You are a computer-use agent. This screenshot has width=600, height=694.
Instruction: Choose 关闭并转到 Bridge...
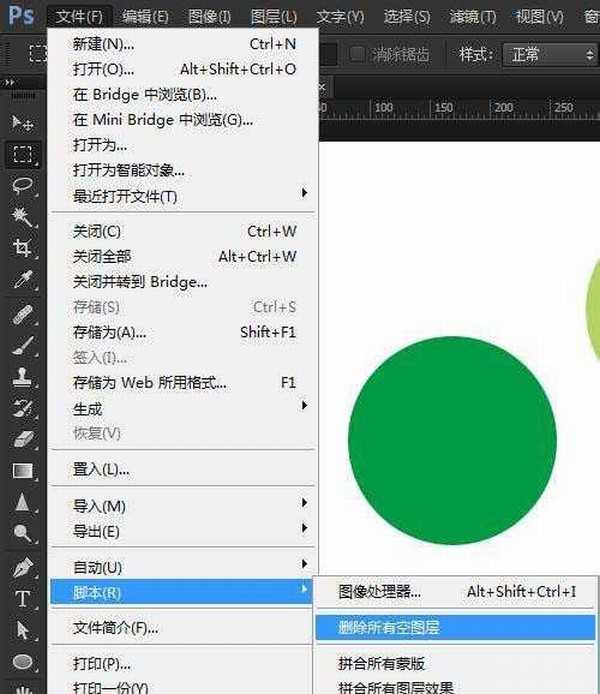coord(183,281)
